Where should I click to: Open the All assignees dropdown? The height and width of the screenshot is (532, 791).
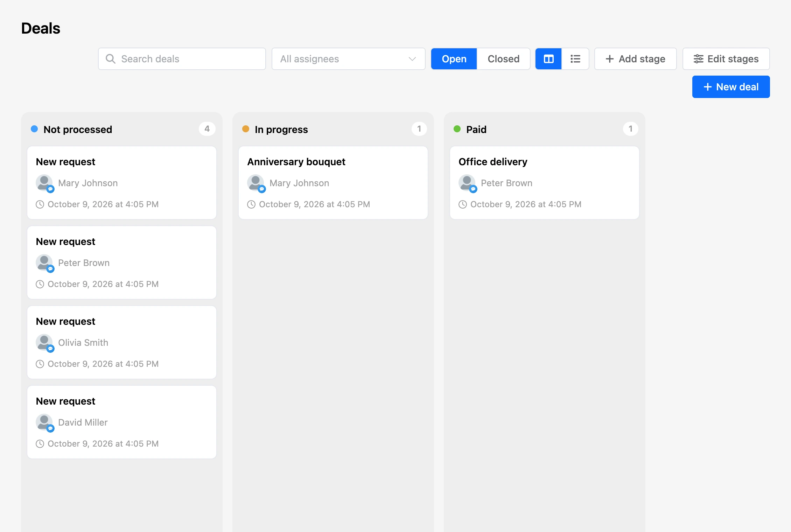click(x=348, y=59)
